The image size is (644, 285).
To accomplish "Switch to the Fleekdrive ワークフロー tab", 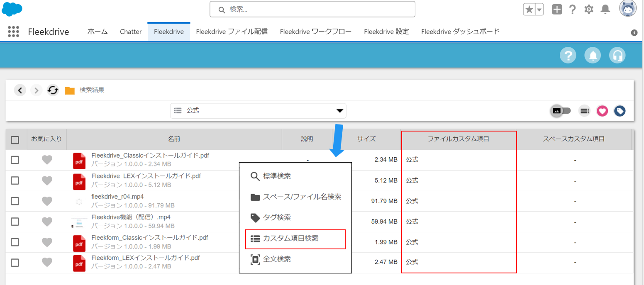I will 315,32.
